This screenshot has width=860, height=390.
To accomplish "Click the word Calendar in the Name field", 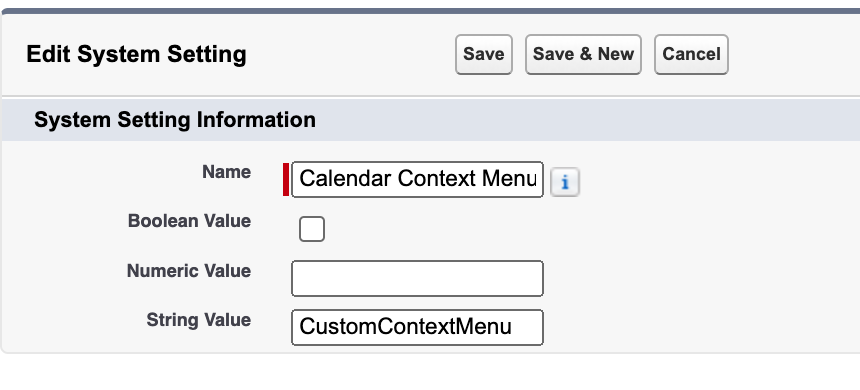I will coord(346,179).
